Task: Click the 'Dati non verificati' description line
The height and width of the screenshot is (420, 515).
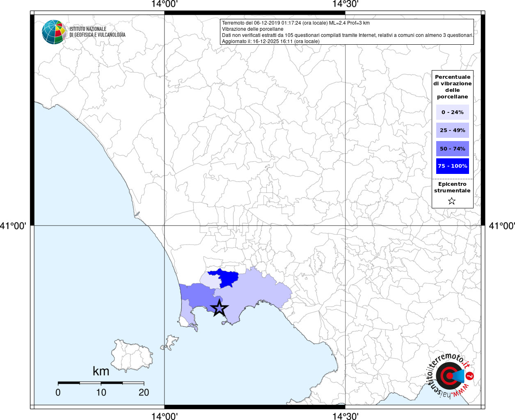Action: tap(348, 35)
